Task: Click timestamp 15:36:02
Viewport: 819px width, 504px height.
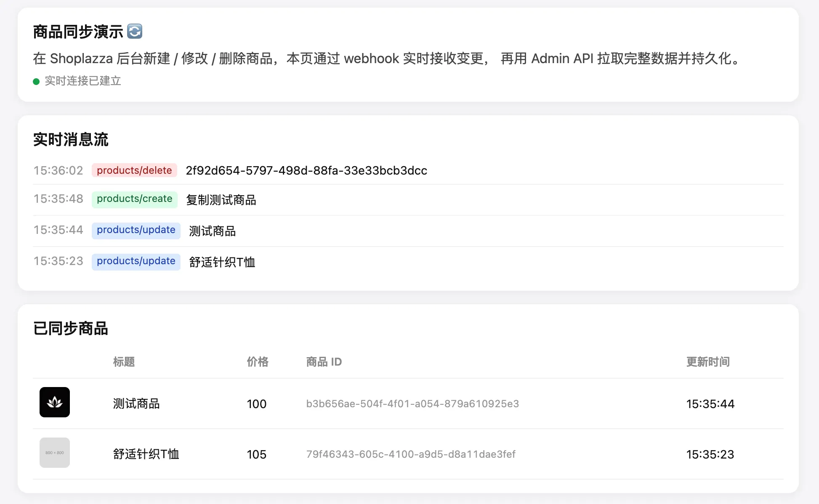Action: point(58,170)
